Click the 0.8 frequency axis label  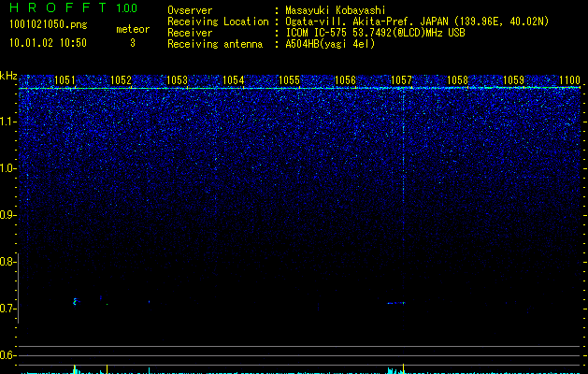[x=7, y=262]
